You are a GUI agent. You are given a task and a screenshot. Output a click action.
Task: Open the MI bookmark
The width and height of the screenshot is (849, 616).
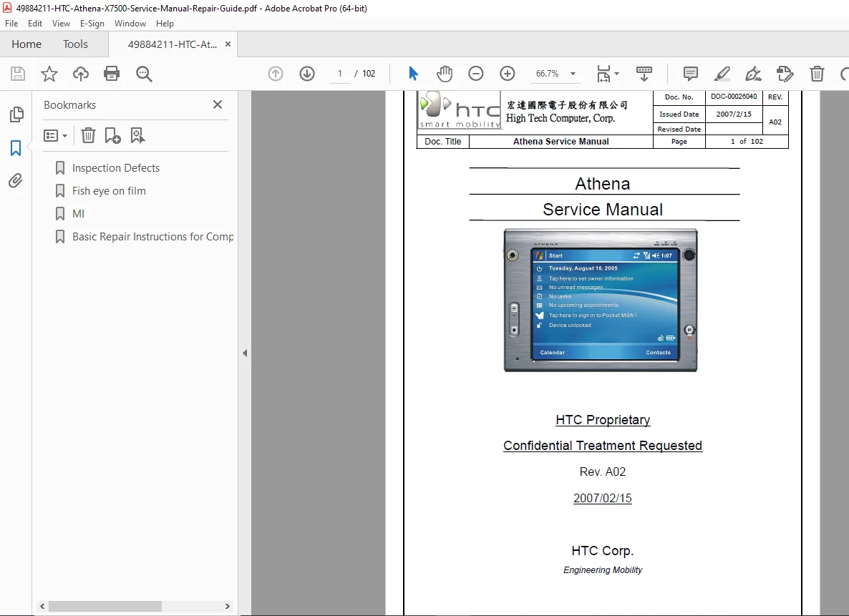pyautogui.click(x=79, y=213)
